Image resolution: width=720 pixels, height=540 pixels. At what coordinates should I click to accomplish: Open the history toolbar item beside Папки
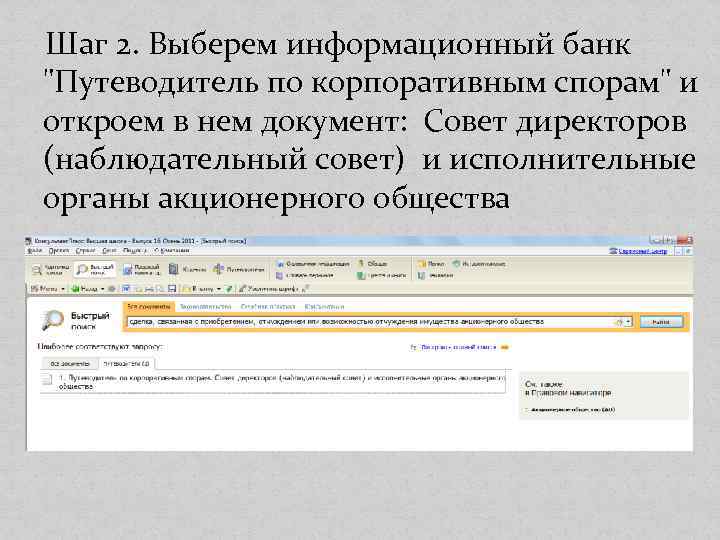tap(479, 264)
